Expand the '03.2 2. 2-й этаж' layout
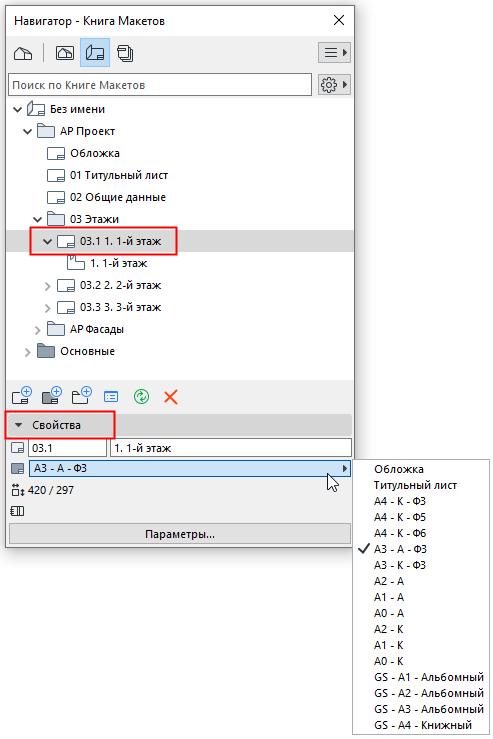The width and height of the screenshot is (493, 739). pyautogui.click(x=47, y=286)
